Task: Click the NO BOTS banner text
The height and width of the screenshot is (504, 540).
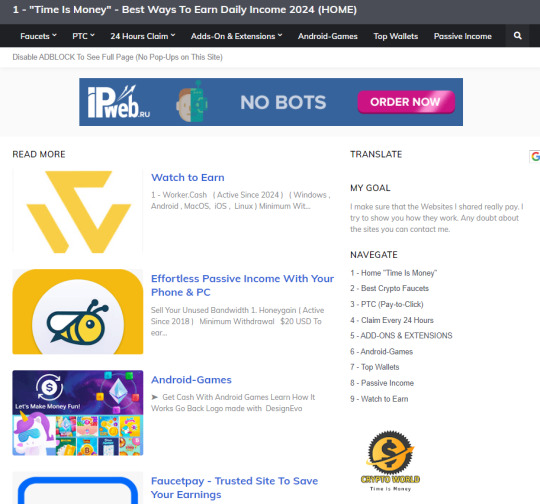Action: [x=283, y=102]
